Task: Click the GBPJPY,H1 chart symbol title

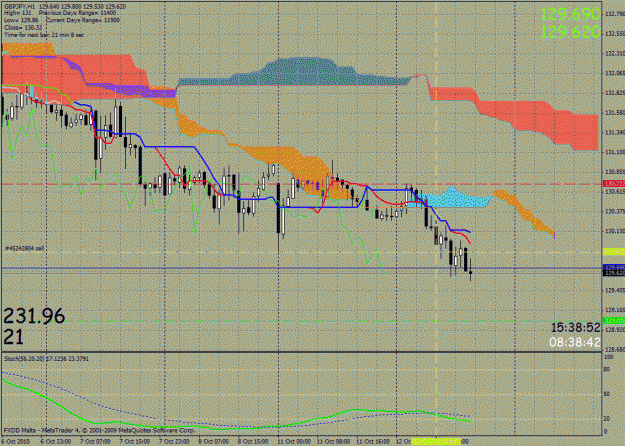Action: tap(20, 7)
